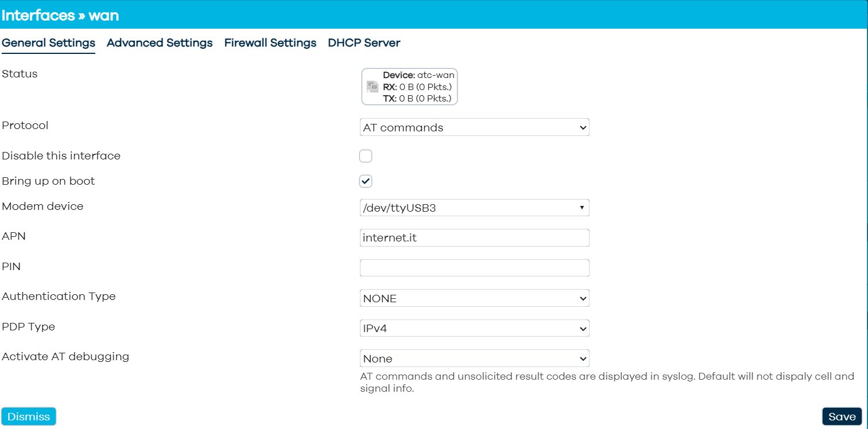Switch to the Advanced Settings tab

160,43
